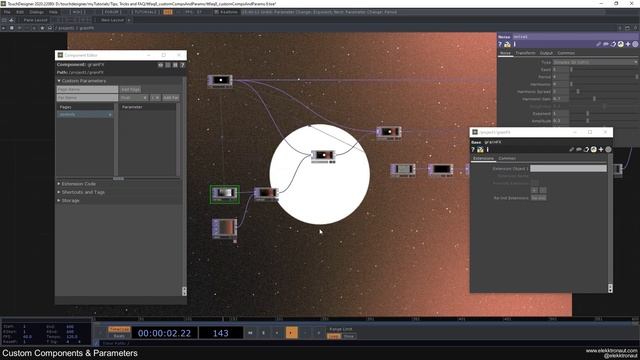
Task: Click the Once range limit button
Action: tap(349, 336)
